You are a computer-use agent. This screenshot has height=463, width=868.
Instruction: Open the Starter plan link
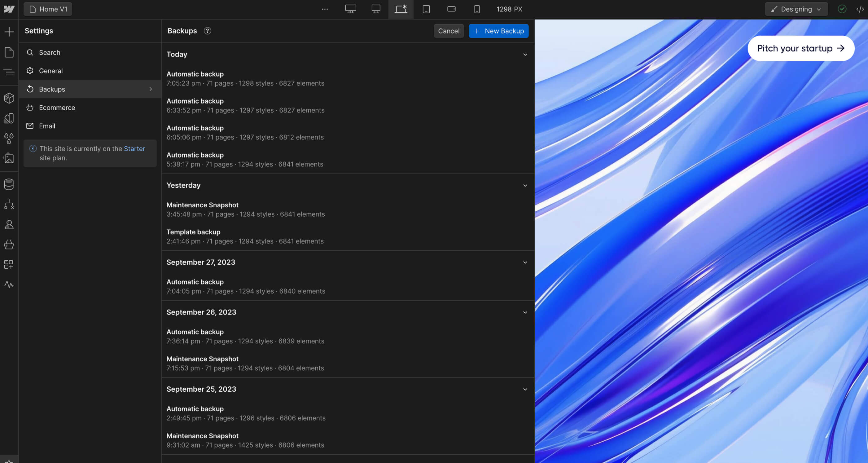pyautogui.click(x=134, y=148)
